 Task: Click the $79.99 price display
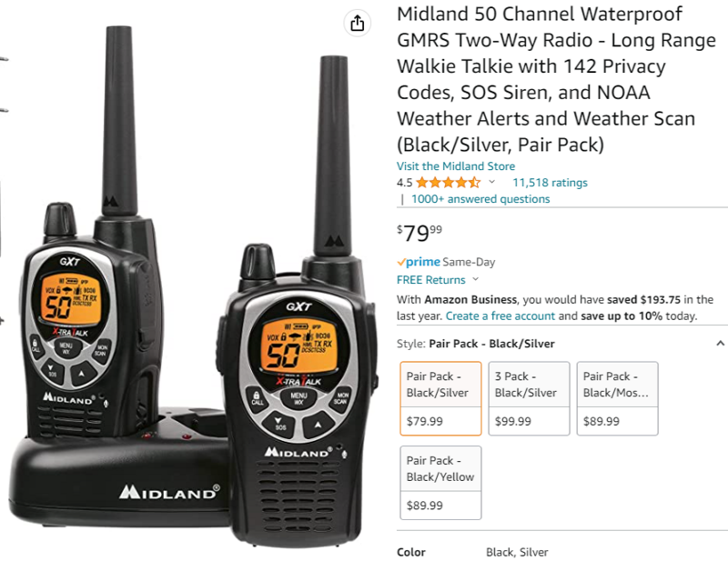pyautogui.click(x=420, y=233)
